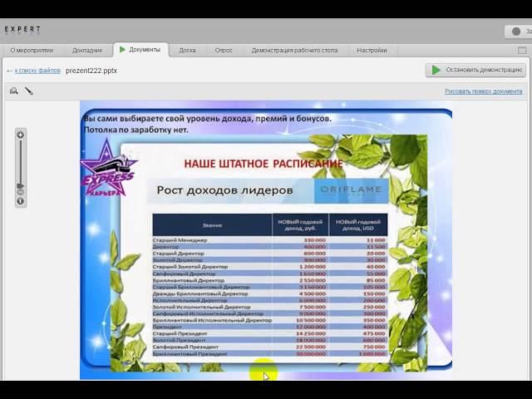Viewport: 532px width, 399px height.
Task: Select the magnifier zoom tool icon
Action: coord(14,91)
